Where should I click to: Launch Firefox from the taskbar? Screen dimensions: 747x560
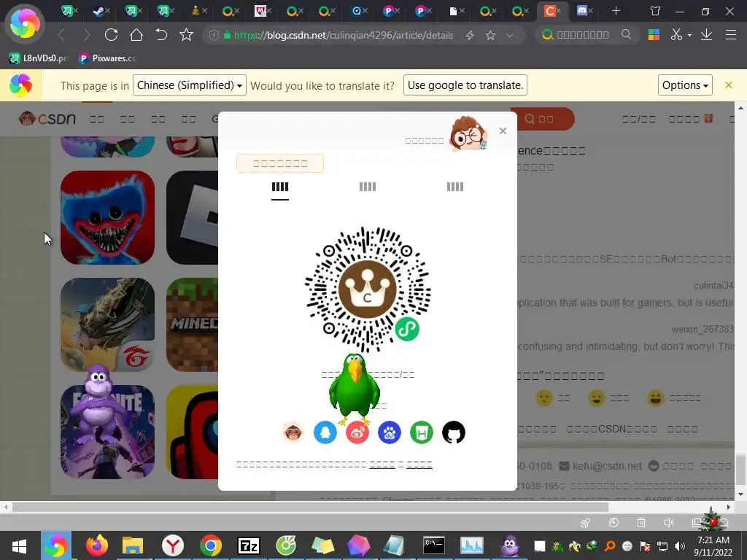tap(97, 545)
